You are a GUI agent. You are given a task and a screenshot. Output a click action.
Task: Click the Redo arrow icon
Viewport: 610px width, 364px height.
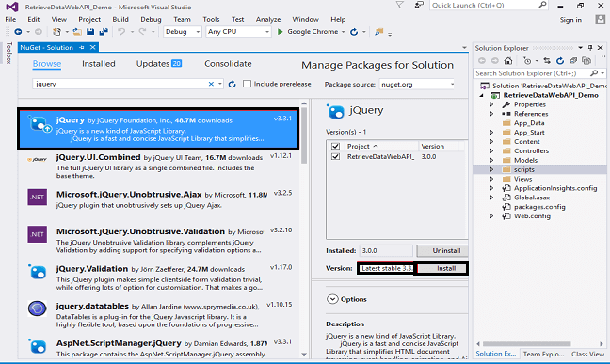pyautogui.click(x=142, y=32)
